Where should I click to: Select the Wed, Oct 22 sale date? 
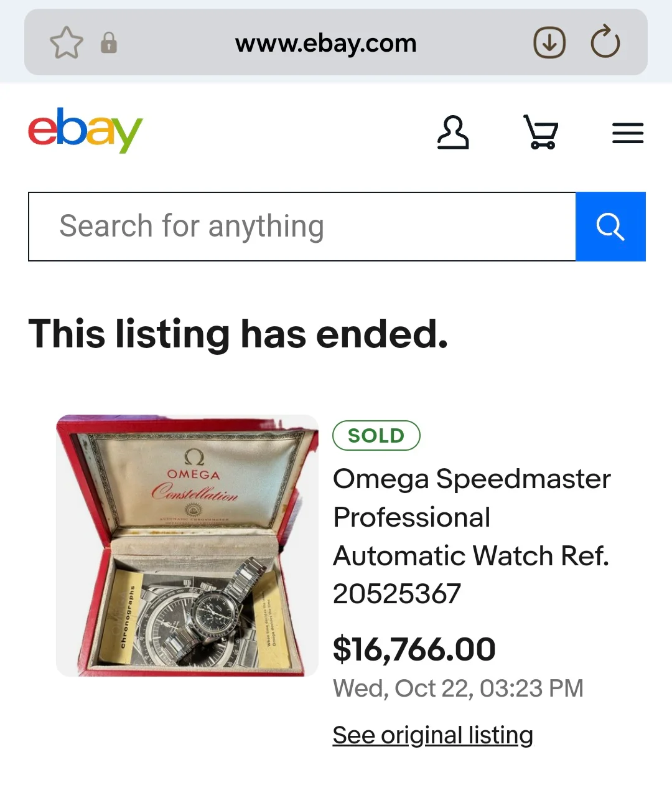tap(458, 689)
